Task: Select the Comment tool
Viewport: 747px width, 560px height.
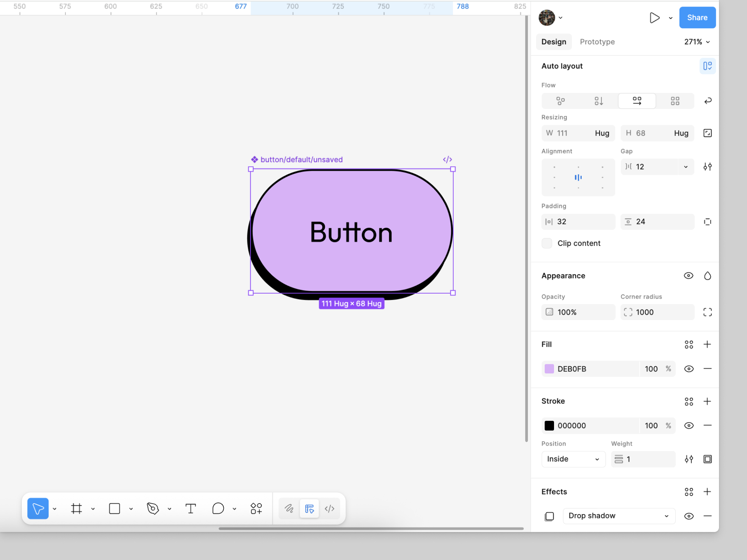Action: [218, 509]
